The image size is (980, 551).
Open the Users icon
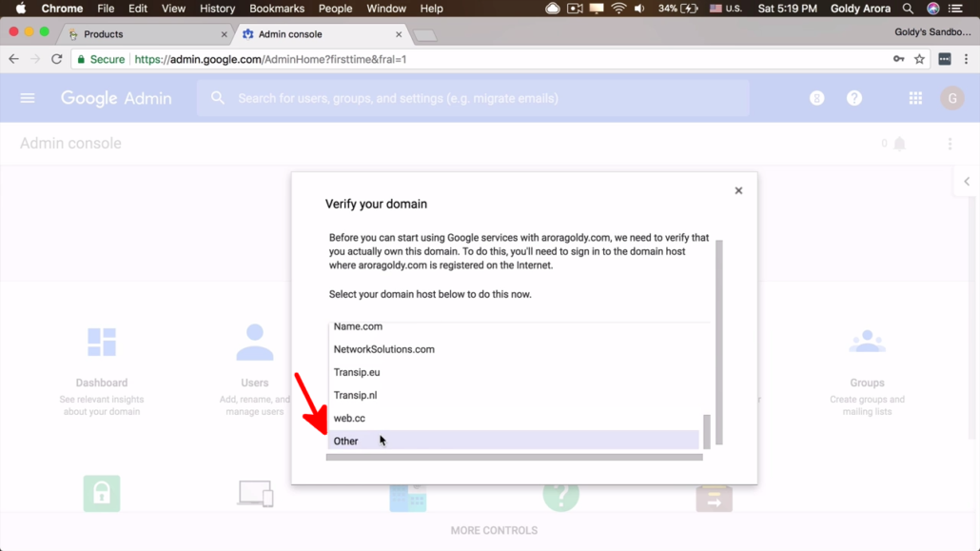point(254,342)
